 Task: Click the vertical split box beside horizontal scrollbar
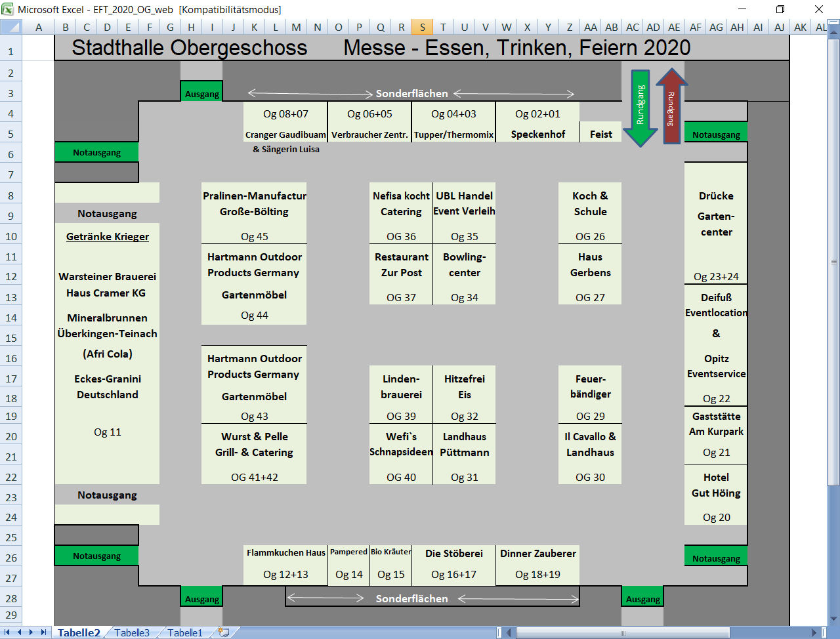tap(824, 633)
